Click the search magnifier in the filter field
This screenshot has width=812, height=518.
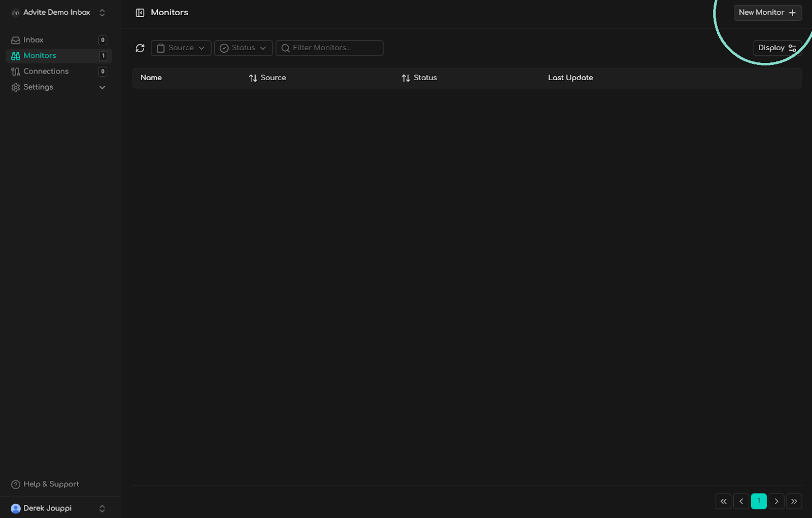(x=286, y=48)
